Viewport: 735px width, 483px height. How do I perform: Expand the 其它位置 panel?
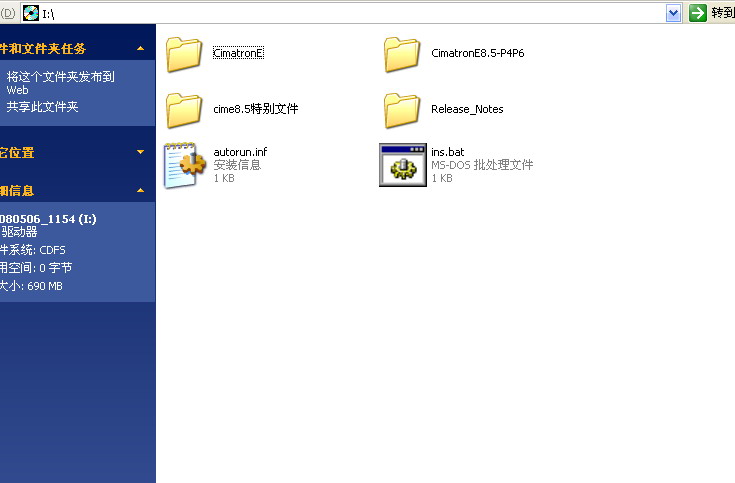(x=140, y=152)
